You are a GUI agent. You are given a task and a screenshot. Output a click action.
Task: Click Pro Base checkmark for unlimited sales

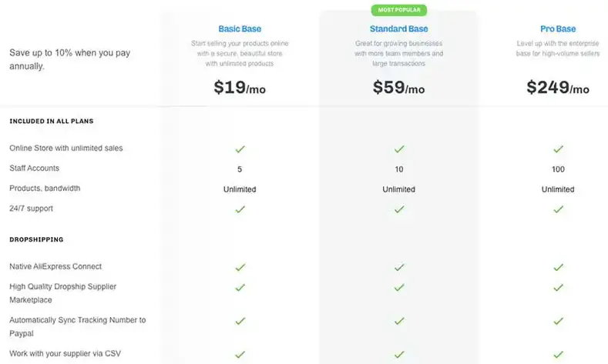pos(558,149)
